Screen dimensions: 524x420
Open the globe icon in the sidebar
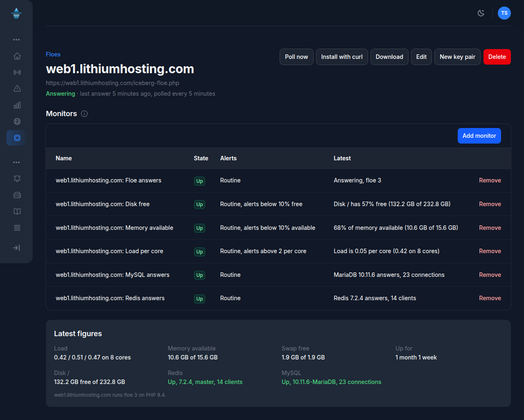[x=17, y=121]
